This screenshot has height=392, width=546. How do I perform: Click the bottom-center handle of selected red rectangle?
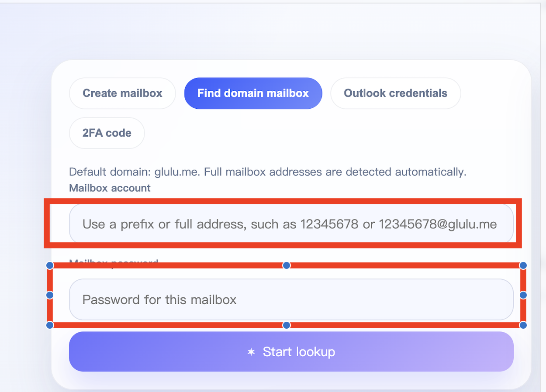tap(287, 325)
